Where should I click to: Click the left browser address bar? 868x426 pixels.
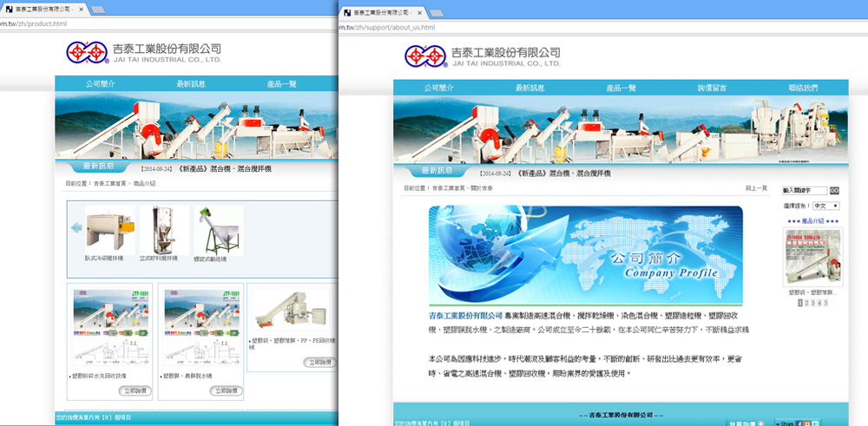(169, 23)
